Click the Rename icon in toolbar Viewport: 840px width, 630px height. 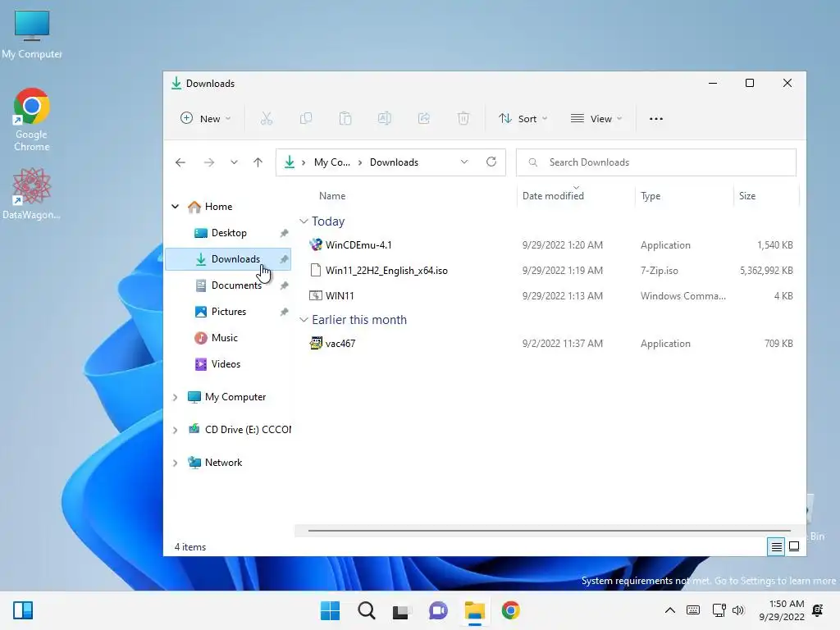(385, 118)
